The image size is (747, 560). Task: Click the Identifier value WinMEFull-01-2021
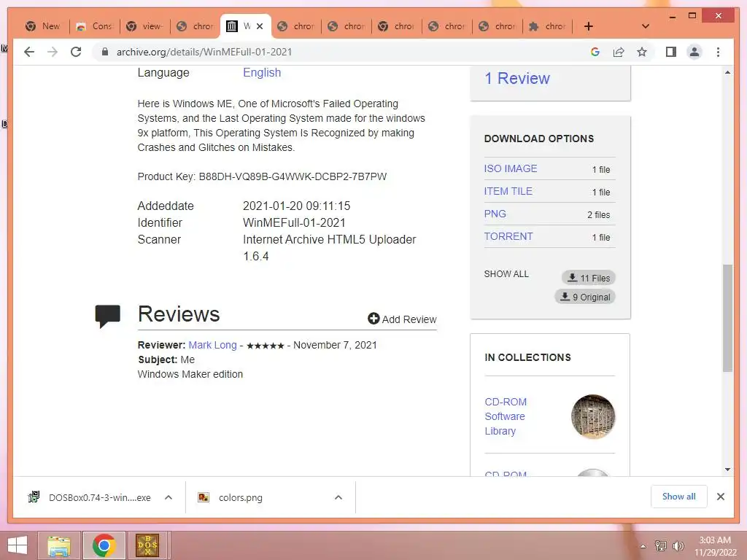(x=294, y=222)
